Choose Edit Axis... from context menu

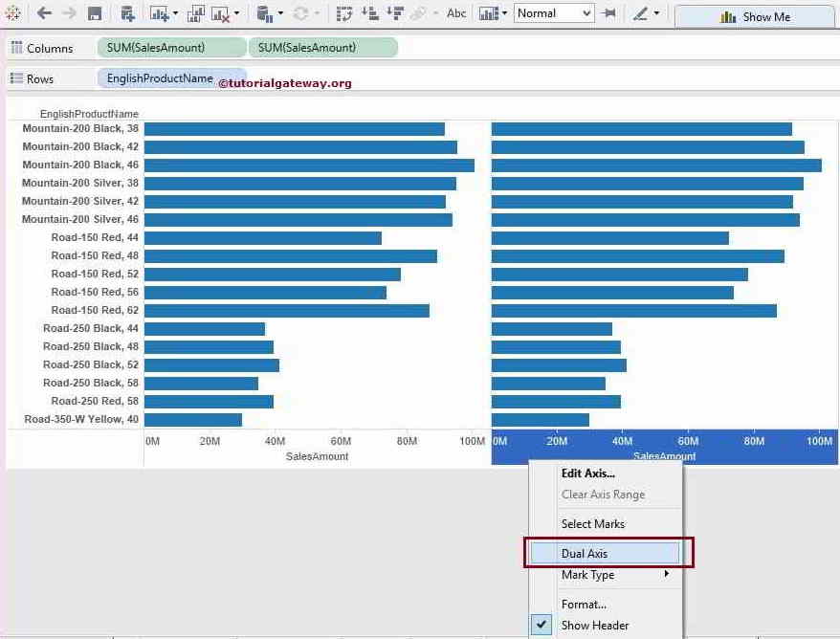[587, 474]
